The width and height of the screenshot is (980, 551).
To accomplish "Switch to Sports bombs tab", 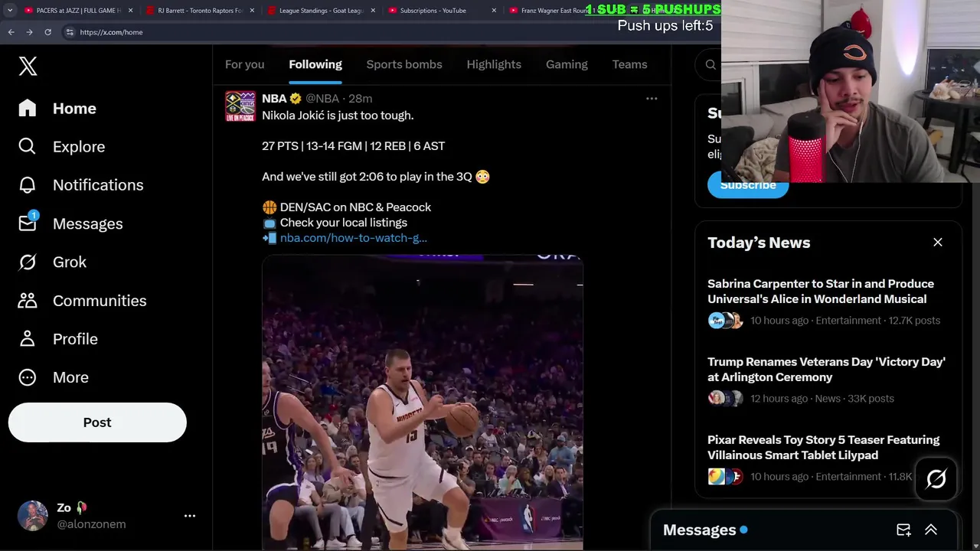I will coord(404,64).
